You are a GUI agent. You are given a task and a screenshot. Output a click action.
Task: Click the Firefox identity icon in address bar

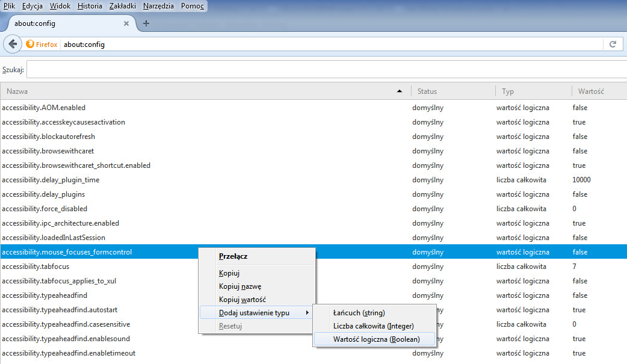point(31,45)
